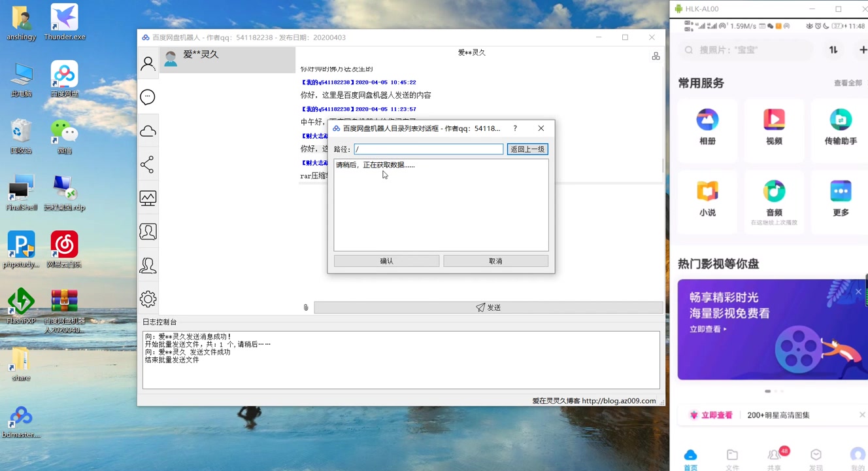Click the share folder desktop icon

(x=21, y=363)
